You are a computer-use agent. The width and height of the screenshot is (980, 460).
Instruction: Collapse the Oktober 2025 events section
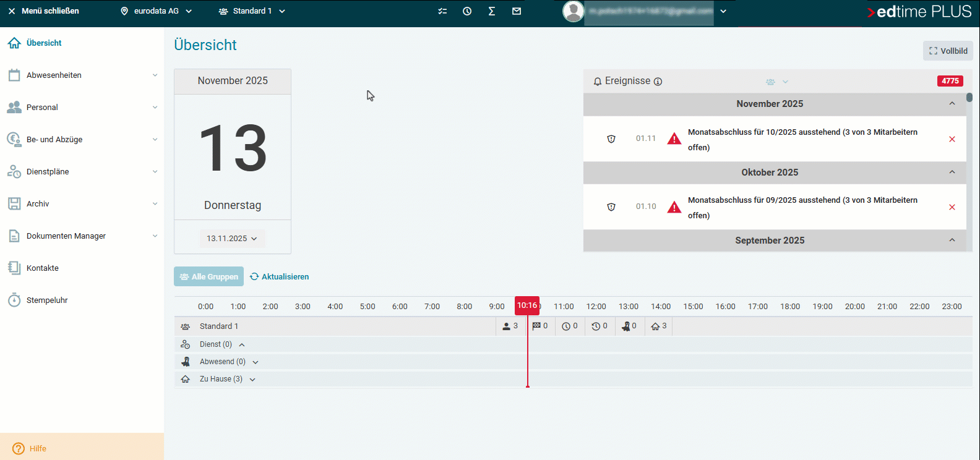[x=952, y=172]
